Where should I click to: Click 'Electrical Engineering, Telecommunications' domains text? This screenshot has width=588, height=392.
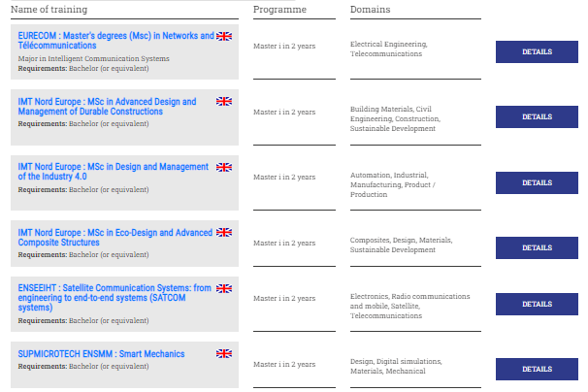[x=388, y=49]
